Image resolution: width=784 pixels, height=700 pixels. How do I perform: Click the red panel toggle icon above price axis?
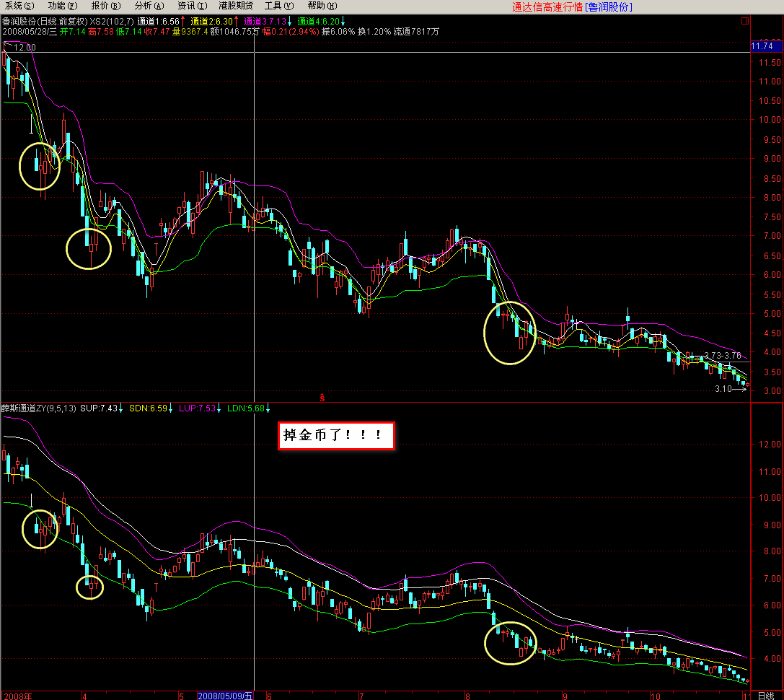tap(745, 20)
